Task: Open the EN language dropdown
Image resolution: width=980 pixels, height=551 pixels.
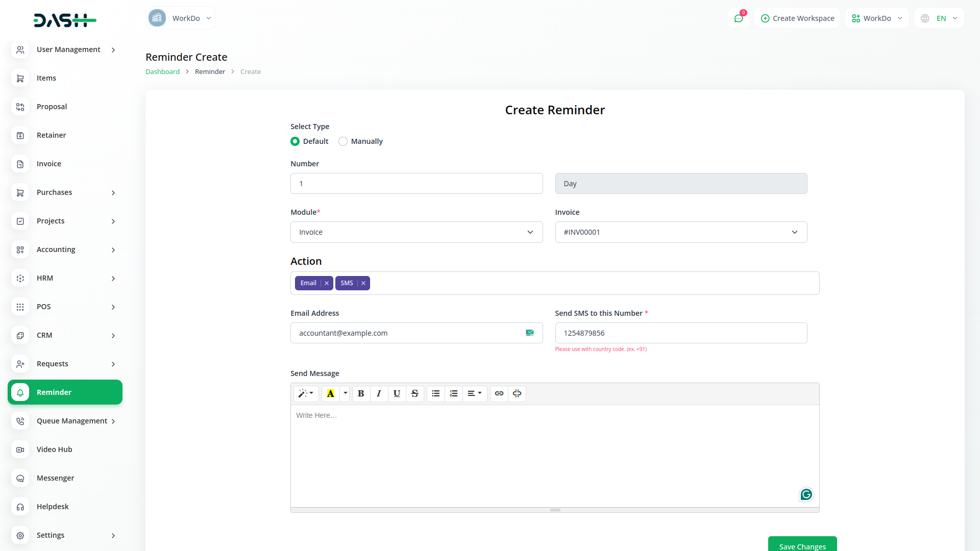Action: [939, 18]
